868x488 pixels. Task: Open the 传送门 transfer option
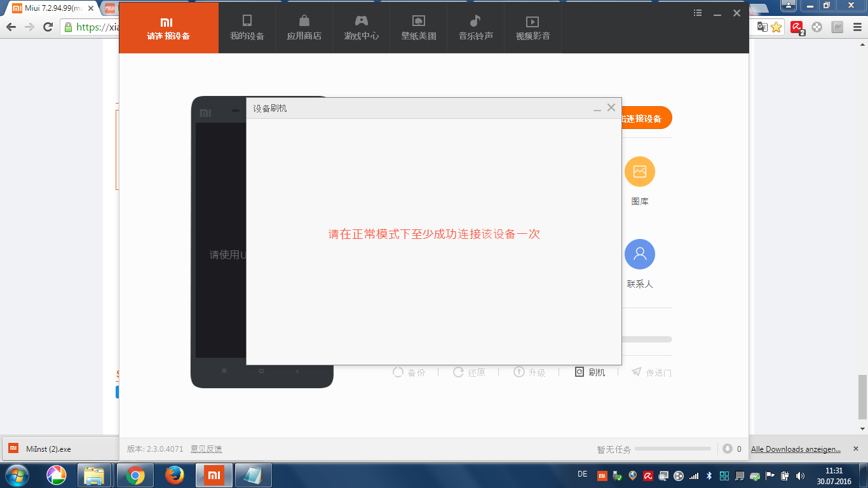point(651,372)
